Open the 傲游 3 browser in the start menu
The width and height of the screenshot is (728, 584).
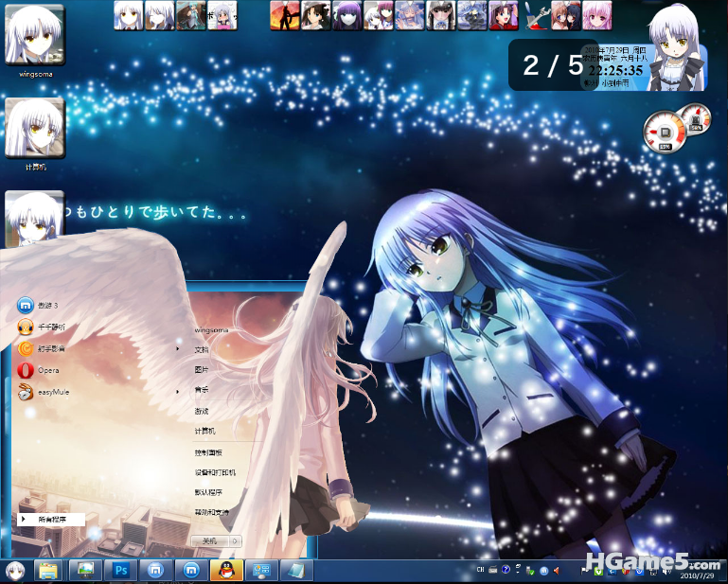pyautogui.click(x=40, y=306)
